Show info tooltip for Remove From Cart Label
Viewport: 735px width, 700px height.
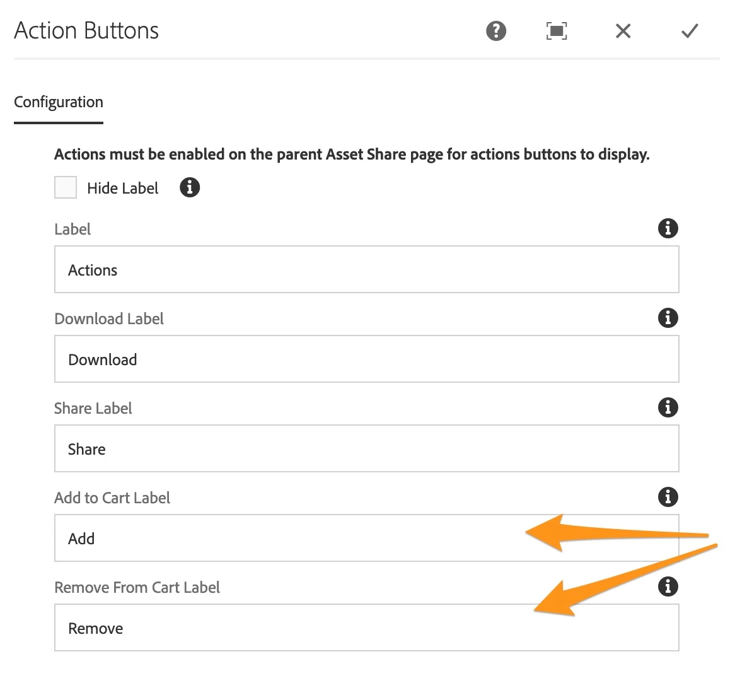(x=668, y=586)
